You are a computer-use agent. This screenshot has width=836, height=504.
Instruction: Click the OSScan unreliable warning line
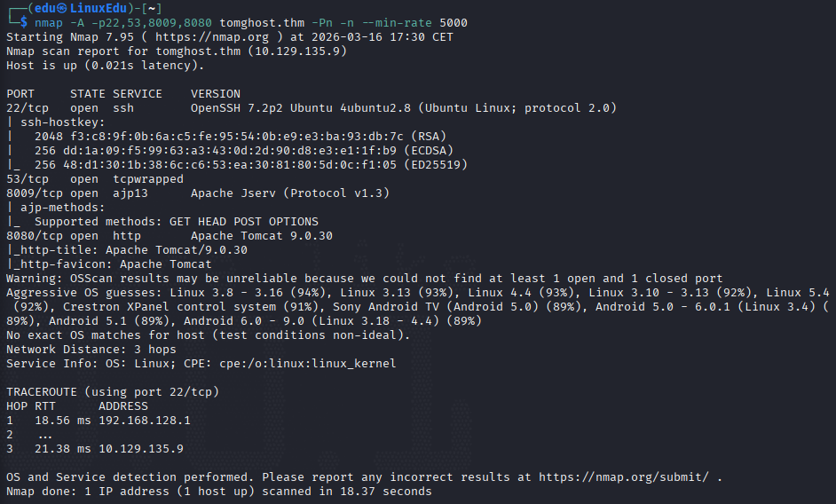365,279
